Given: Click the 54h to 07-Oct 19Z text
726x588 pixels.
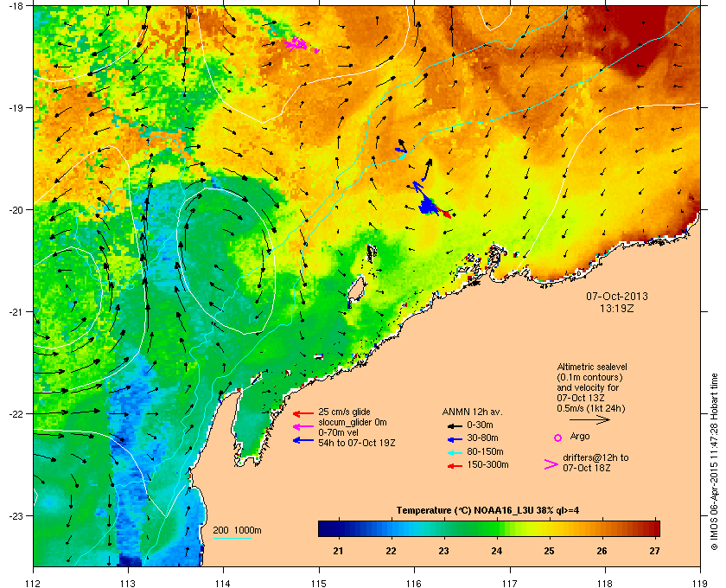Looking at the screenshot, I should pos(357,443).
